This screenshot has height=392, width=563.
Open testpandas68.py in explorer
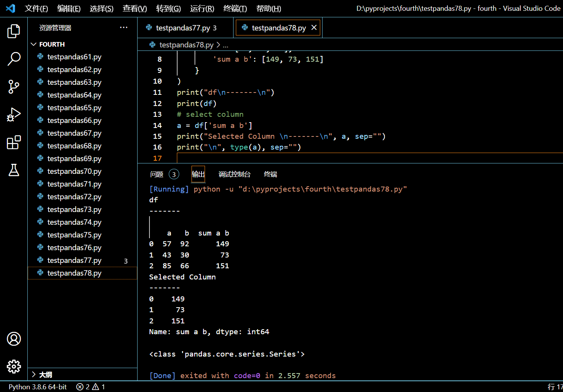click(x=82, y=146)
